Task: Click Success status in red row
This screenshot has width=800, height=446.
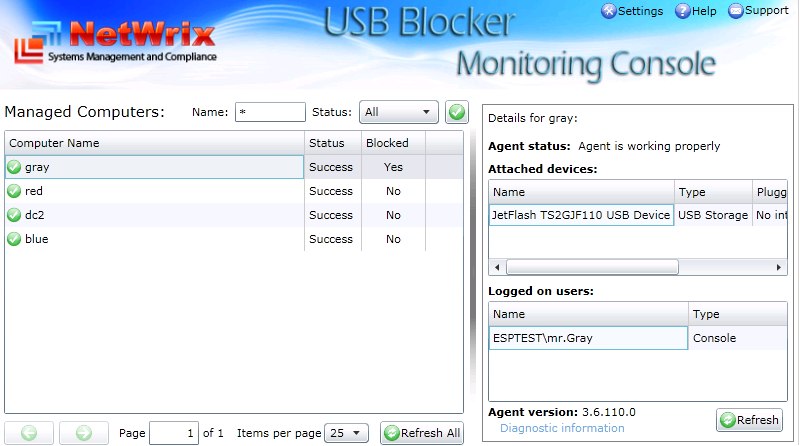Action: pyautogui.click(x=331, y=191)
